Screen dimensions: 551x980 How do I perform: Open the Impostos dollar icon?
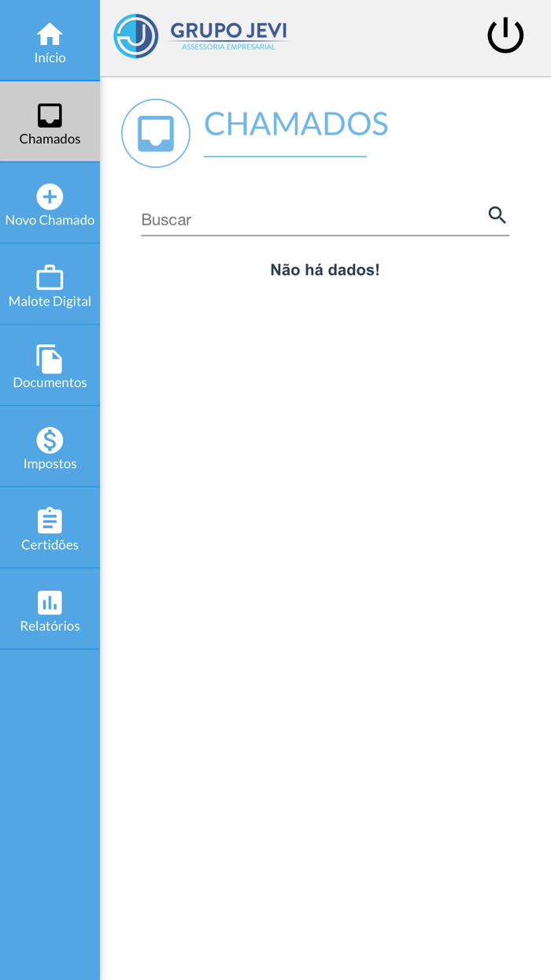50,440
